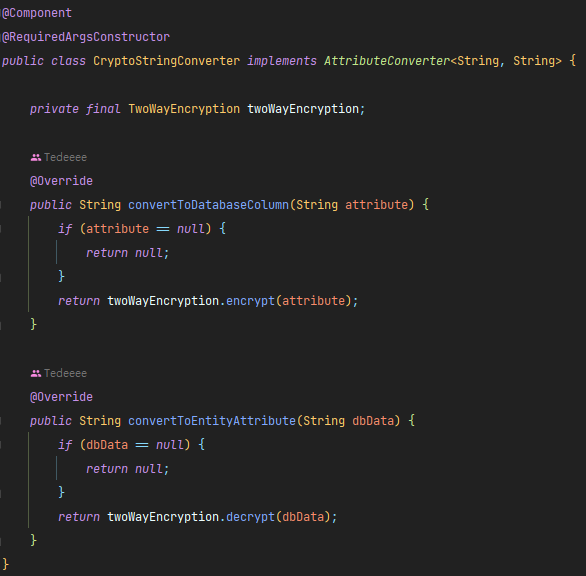Click the @Component annotation
Viewport: 586px width, 576px height.
(x=37, y=13)
